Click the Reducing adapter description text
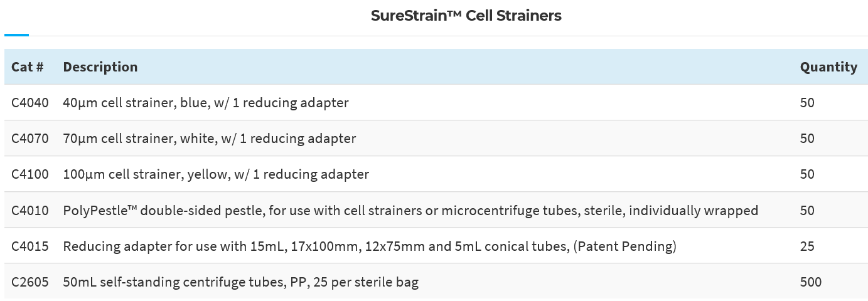Viewport: 868px width, 301px height. (370, 246)
